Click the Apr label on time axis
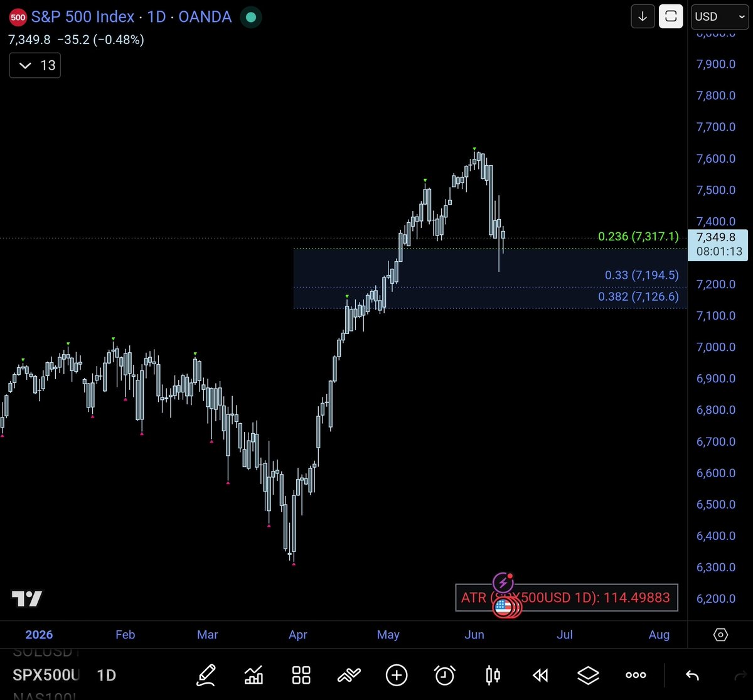Image resolution: width=753 pixels, height=700 pixels. (x=298, y=635)
